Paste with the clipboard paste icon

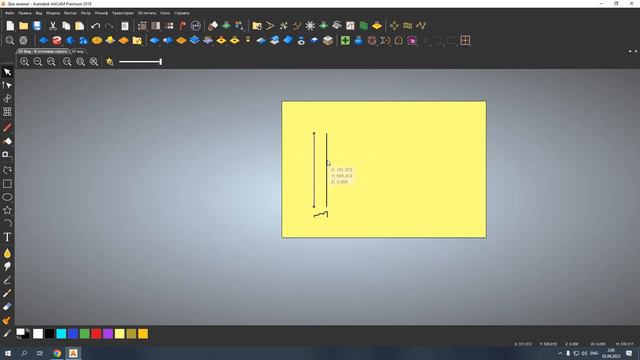tap(80, 26)
